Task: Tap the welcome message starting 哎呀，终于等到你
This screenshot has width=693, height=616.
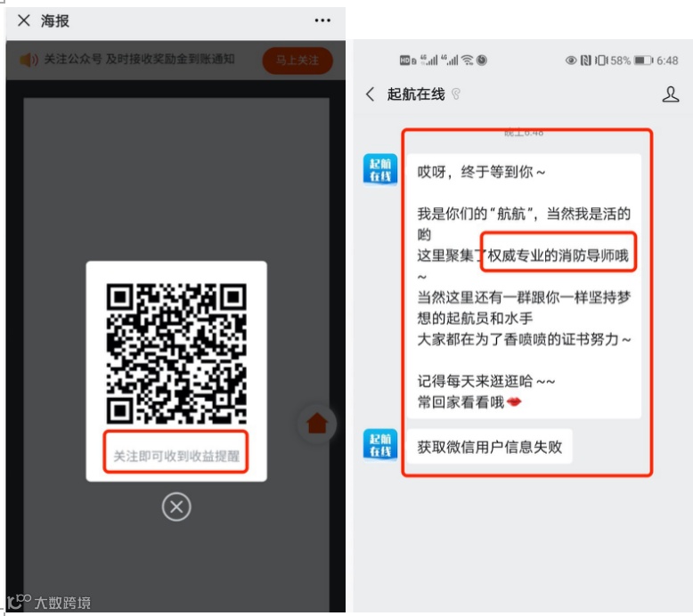Action: (x=524, y=286)
